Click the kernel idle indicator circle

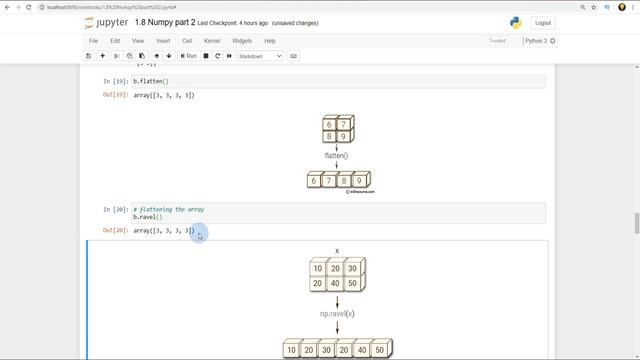553,41
